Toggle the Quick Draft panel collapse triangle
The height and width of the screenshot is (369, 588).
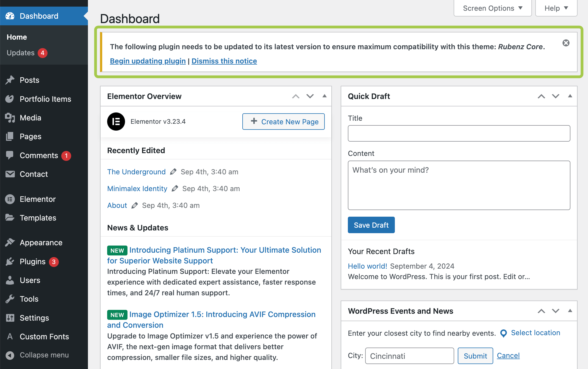[570, 96]
